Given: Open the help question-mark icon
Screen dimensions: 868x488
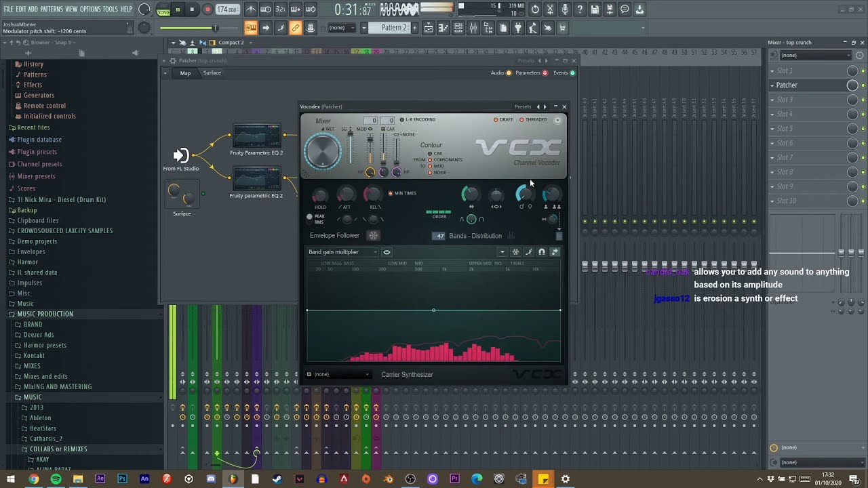Looking at the screenshot, I should pyautogui.click(x=580, y=9).
